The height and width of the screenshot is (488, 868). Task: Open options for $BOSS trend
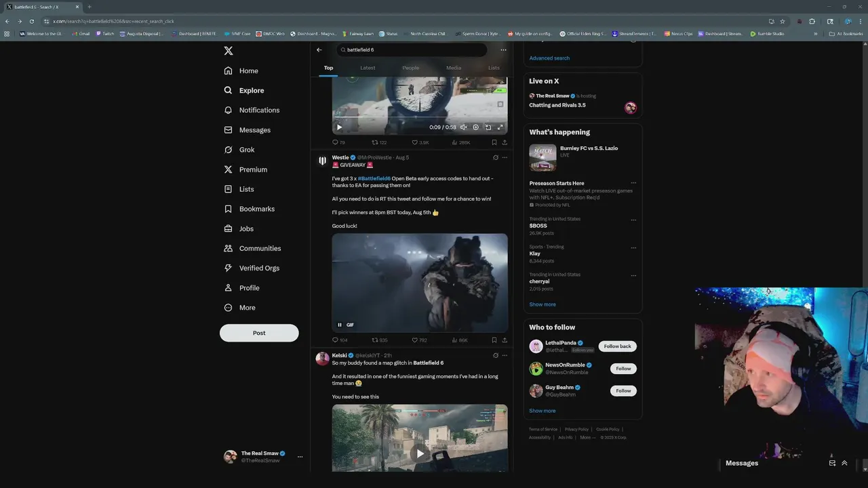[633, 220]
